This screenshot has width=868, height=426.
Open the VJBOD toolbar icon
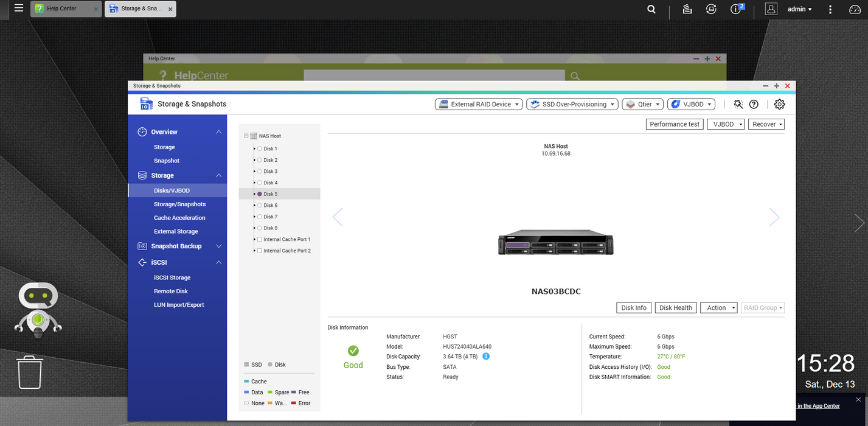690,104
